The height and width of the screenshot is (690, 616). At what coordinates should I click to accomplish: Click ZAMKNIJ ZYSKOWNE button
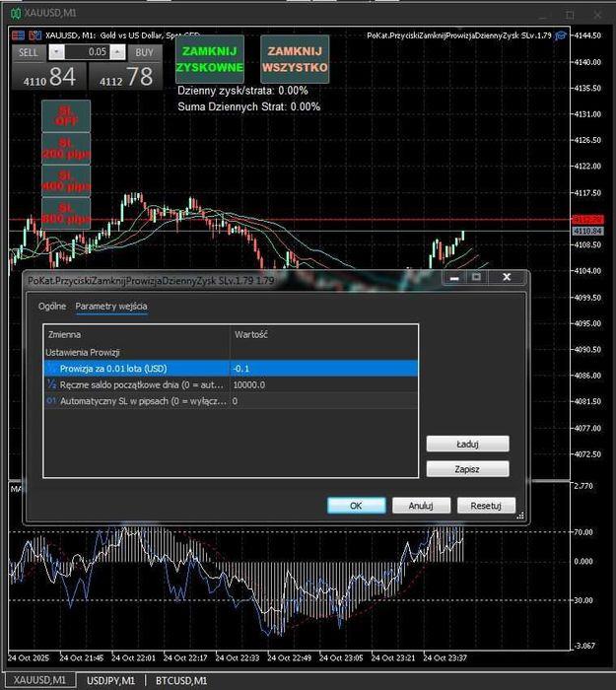210,59
